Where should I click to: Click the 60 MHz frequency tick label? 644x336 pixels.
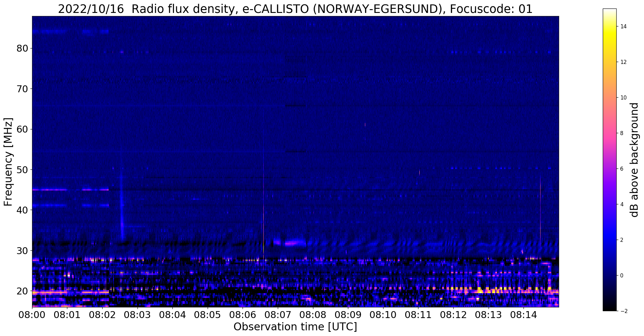click(x=22, y=129)
